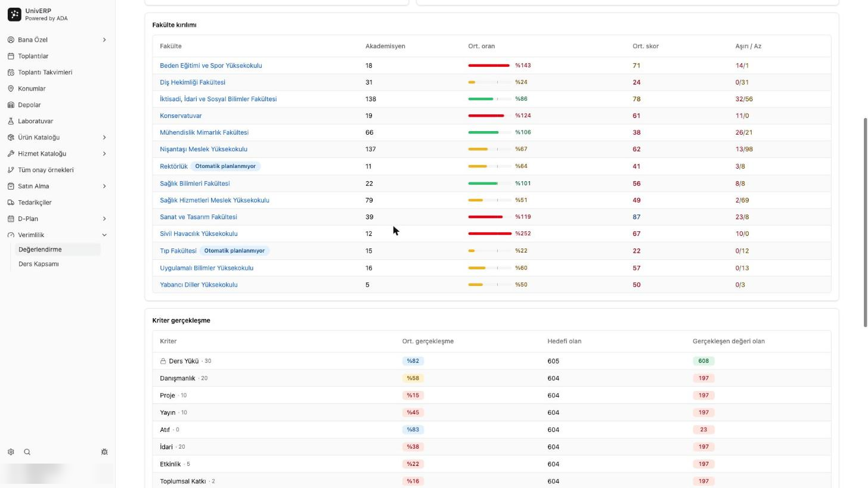Click the Verimlilik gauge icon

(x=11, y=235)
